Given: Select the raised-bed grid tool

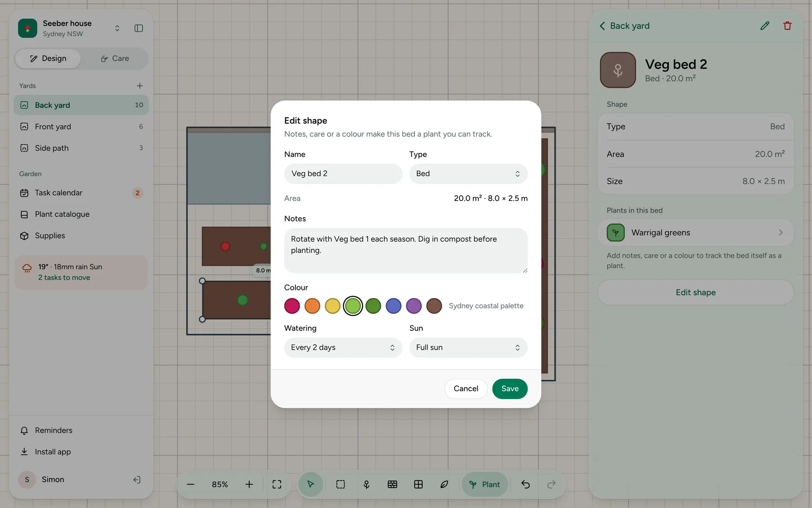Looking at the screenshot, I should click(x=392, y=484).
